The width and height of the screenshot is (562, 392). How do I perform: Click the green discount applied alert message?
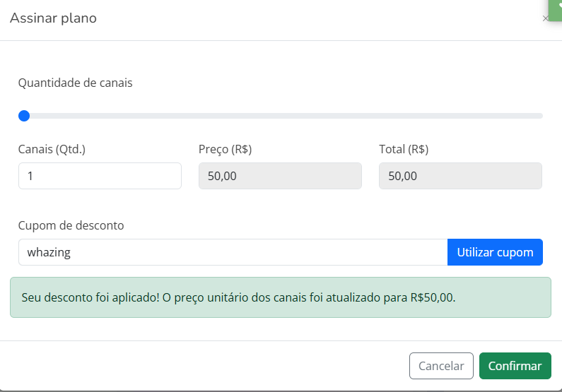point(281,297)
